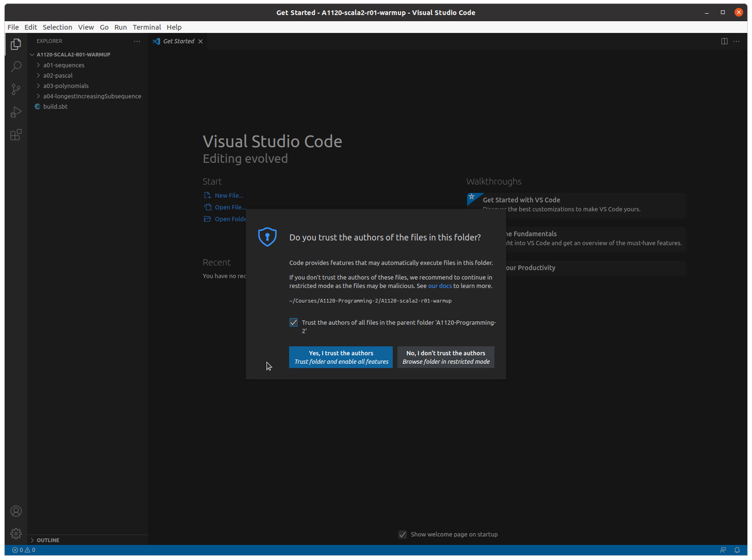Screen dimensions: 752x560
Task: Expand the a03-polynomials folder
Action: (65, 86)
